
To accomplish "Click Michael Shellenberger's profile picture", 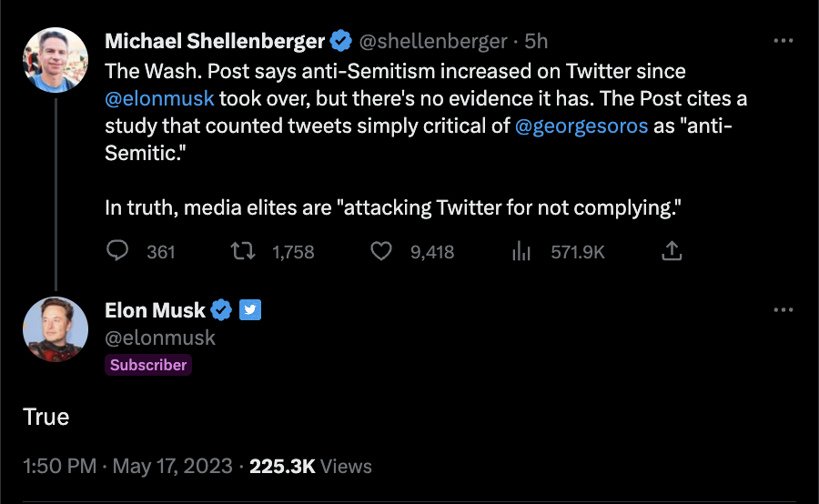I will [56, 59].
